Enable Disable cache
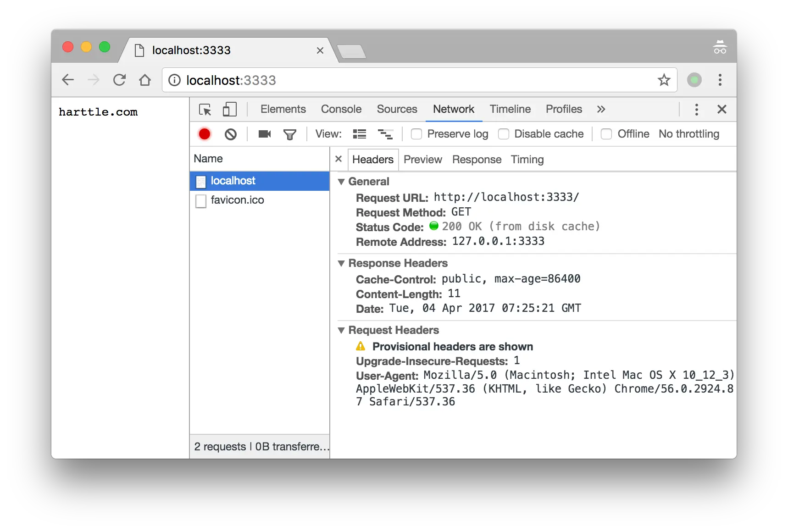The image size is (788, 532). [x=504, y=134]
